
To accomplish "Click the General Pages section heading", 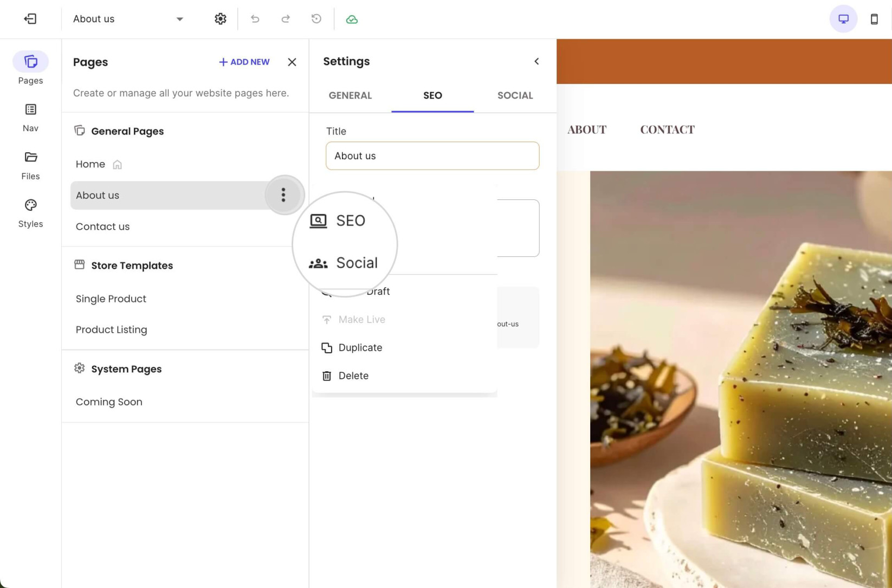I will pyautogui.click(x=127, y=131).
